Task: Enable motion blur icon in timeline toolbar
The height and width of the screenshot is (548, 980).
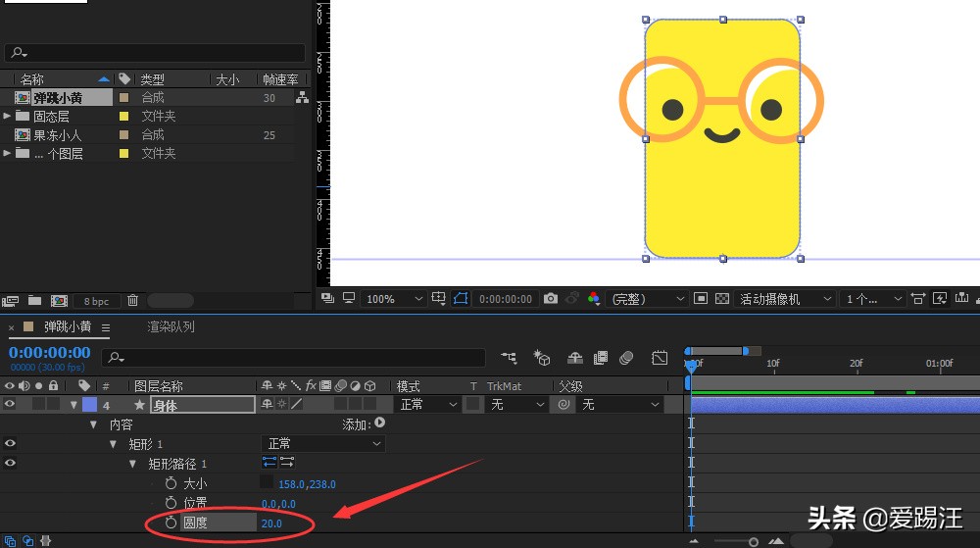Action: pyautogui.click(x=626, y=358)
